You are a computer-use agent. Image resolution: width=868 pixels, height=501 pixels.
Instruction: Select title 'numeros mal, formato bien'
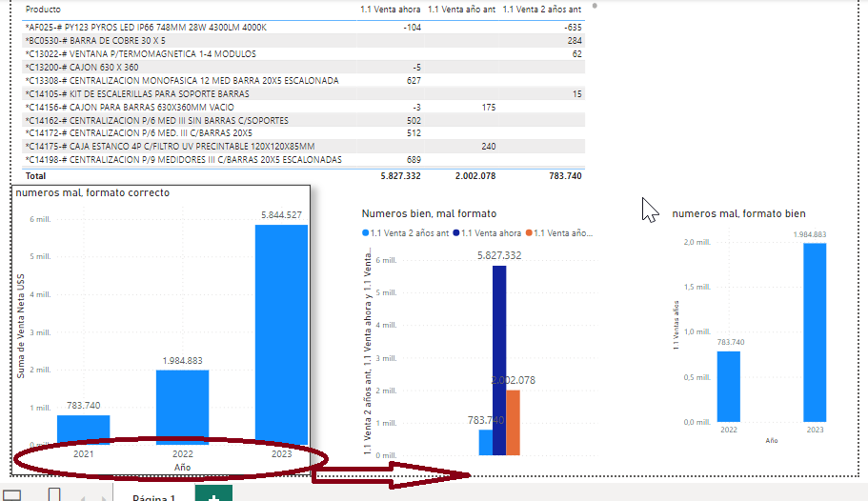click(x=739, y=213)
